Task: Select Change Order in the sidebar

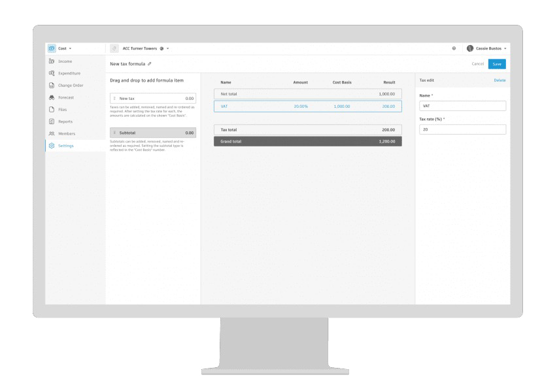Action: (x=71, y=86)
